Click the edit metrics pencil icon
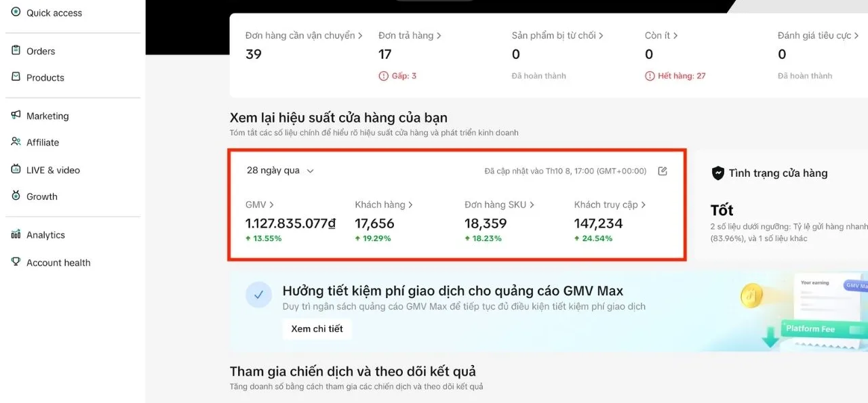The image size is (868, 403). pyautogui.click(x=663, y=171)
